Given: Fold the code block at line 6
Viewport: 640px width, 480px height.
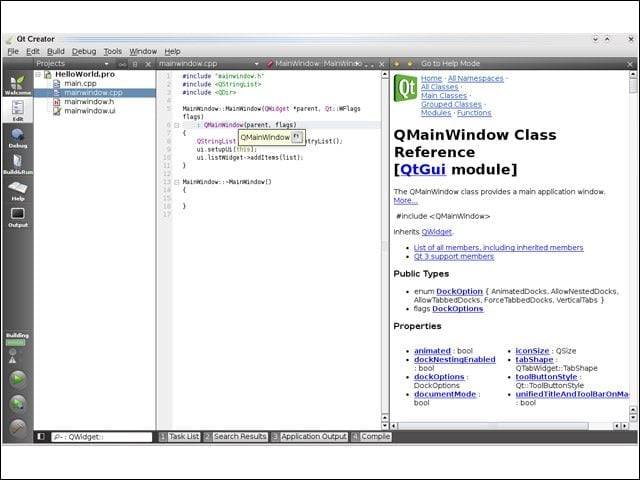Looking at the screenshot, I should click(x=177, y=125).
